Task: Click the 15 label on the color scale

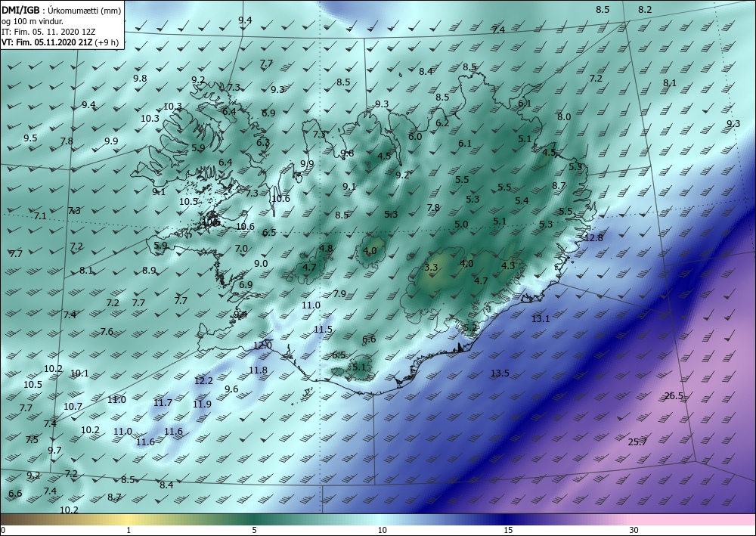Action: click(508, 530)
